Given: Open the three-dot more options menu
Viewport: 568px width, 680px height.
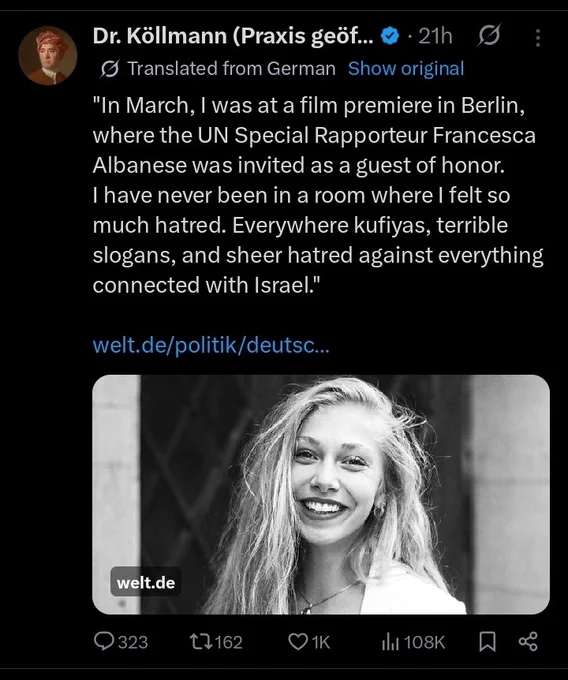Looking at the screenshot, I should (x=538, y=38).
